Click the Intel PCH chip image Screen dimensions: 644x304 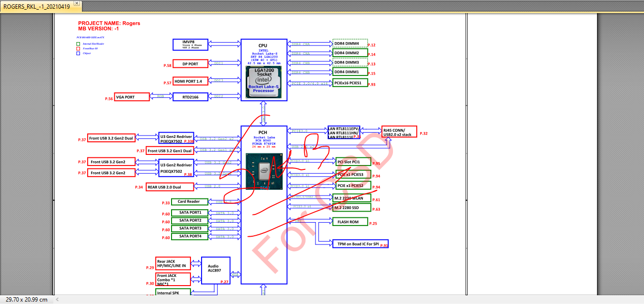264,171
